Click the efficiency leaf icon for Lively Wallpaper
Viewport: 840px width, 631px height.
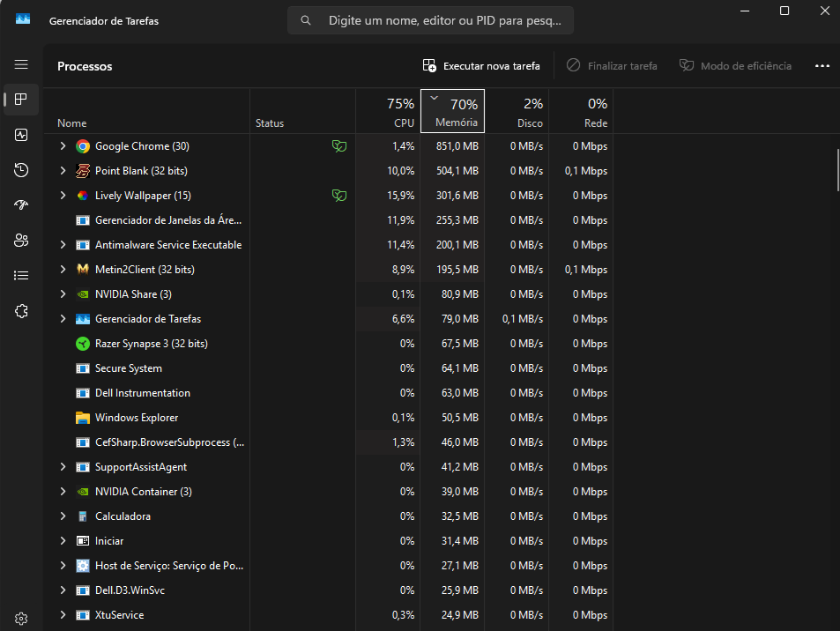[339, 196]
